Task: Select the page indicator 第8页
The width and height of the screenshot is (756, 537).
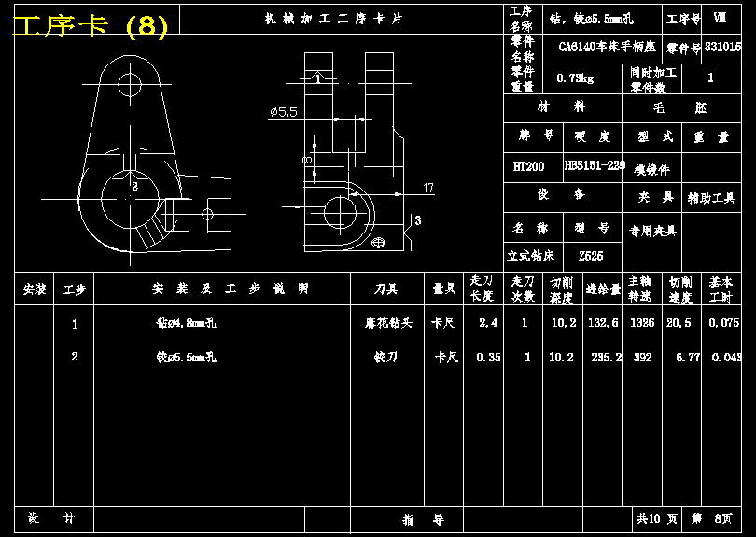Action: point(711,518)
